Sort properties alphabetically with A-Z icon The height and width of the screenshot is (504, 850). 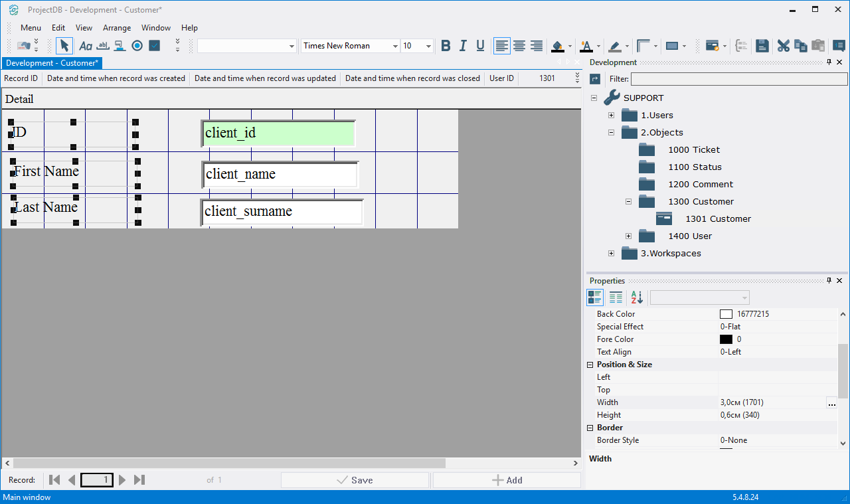[x=637, y=297]
